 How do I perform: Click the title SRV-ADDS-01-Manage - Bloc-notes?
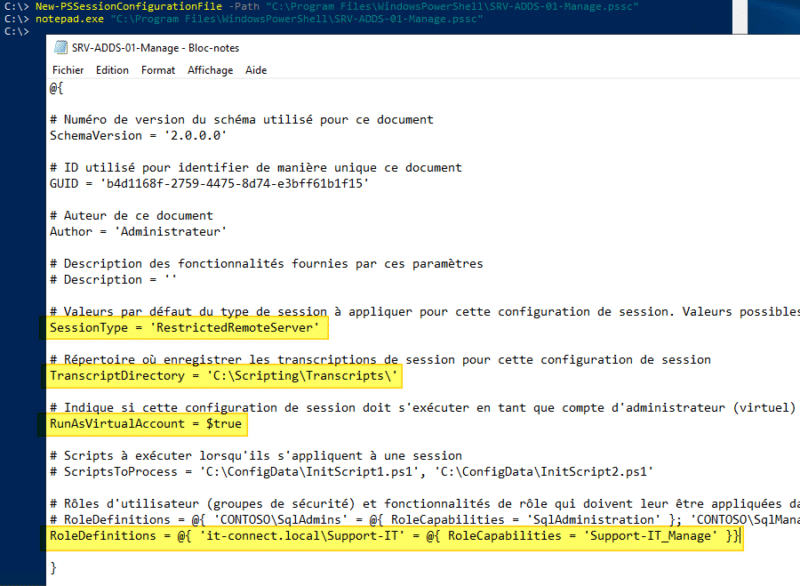click(156, 48)
